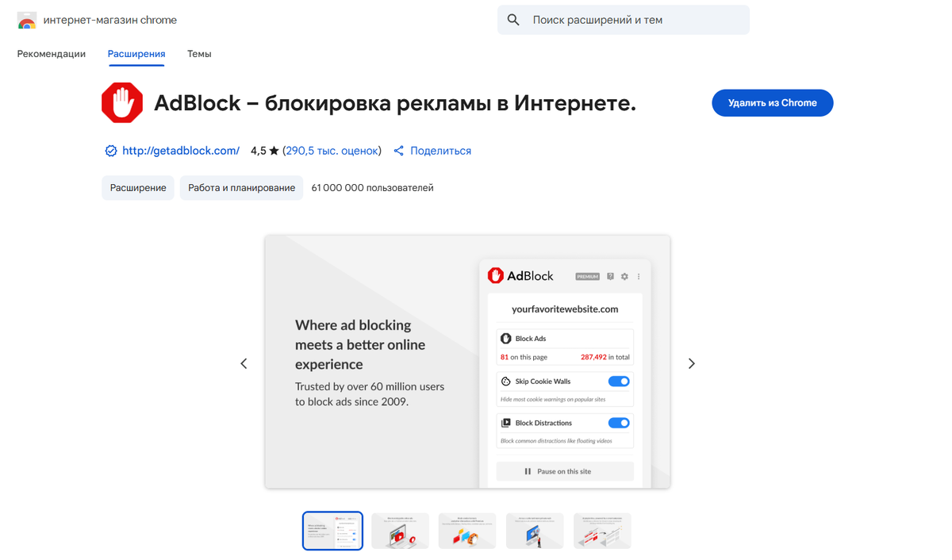Click the AdBlock red hand logo
Viewport: 952px width, 560px height.
pyautogui.click(x=122, y=103)
